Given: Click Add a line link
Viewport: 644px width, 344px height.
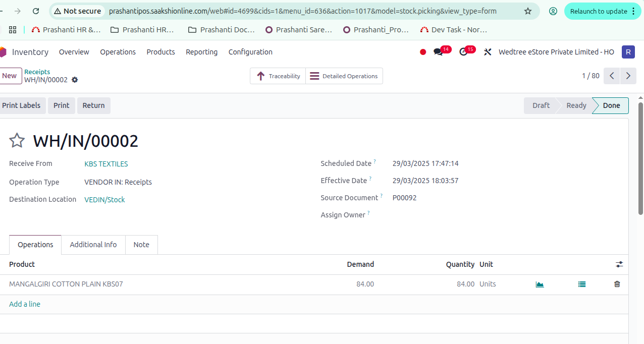Looking at the screenshot, I should coord(25,304).
